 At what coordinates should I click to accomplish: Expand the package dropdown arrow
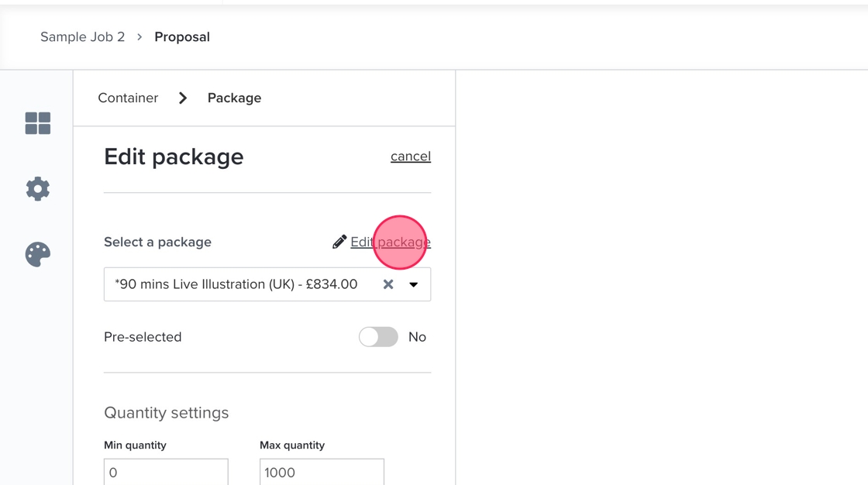click(414, 284)
